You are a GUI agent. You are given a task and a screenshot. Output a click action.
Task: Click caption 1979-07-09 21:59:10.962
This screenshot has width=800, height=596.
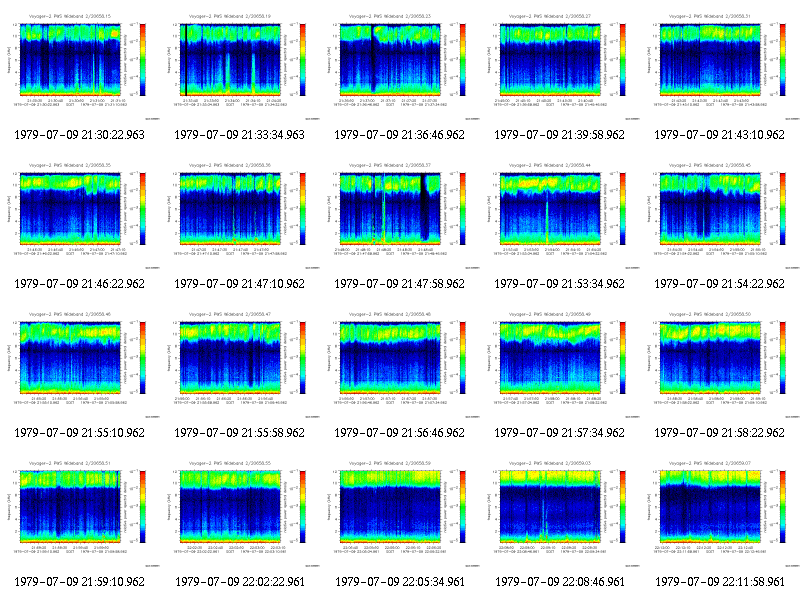point(80,582)
